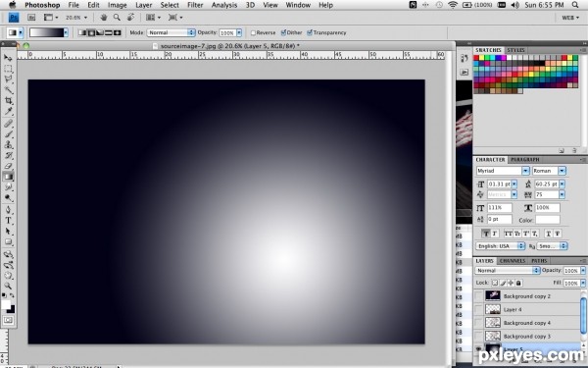The height and width of the screenshot is (368, 588).
Task: Toggle lock transparent pixels
Action: 495,283
